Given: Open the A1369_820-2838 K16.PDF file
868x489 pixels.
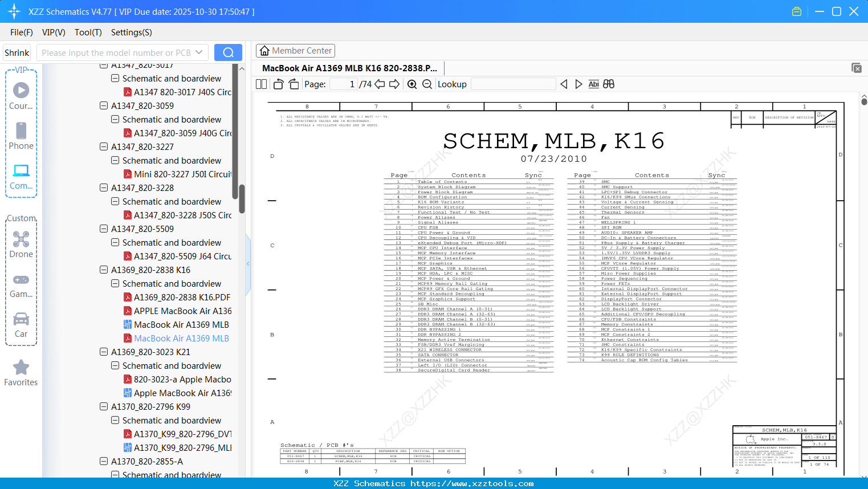Looking at the screenshot, I should [x=182, y=298].
